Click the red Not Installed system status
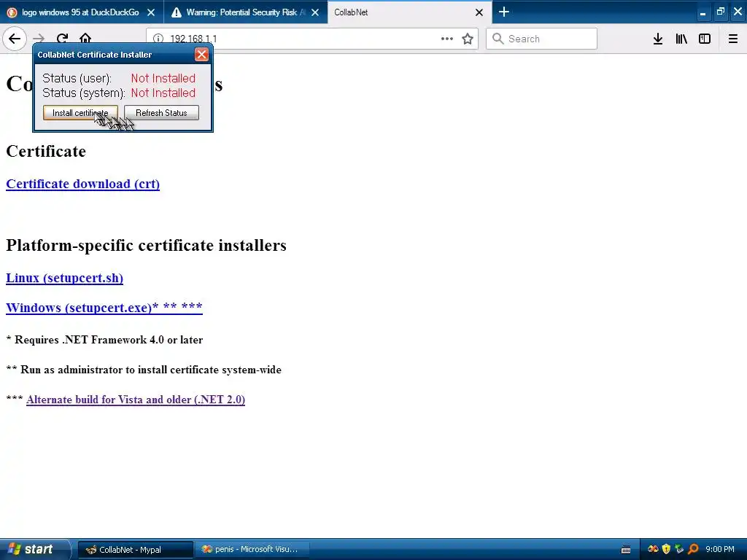This screenshot has width=747, height=560. [163, 93]
